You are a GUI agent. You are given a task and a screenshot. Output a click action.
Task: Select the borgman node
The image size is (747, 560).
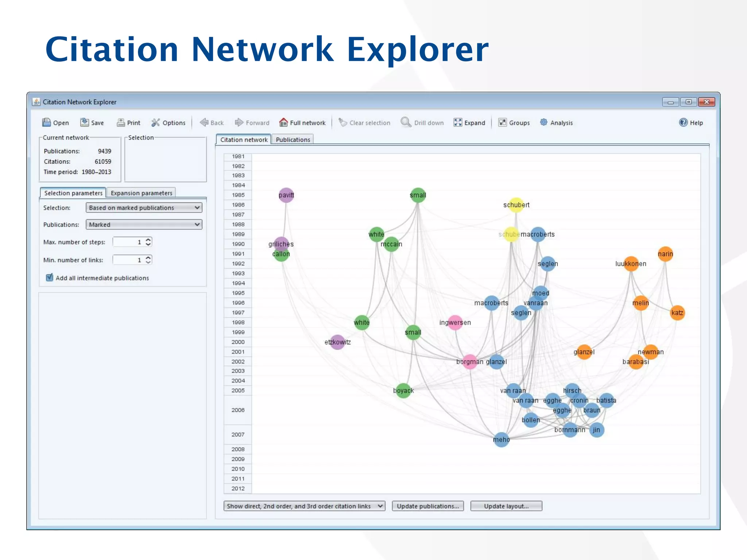[x=470, y=362]
